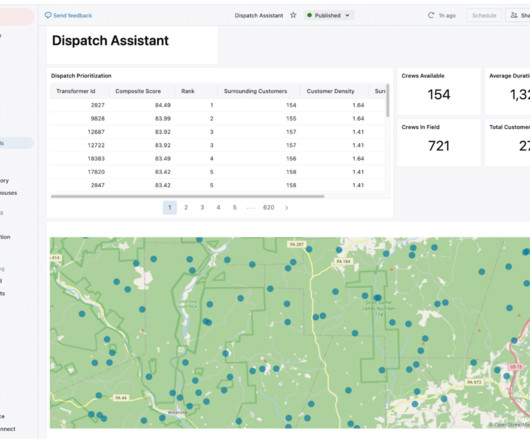The image size is (530, 442).
Task: Click the Crews Available value 154
Action: pyautogui.click(x=439, y=95)
